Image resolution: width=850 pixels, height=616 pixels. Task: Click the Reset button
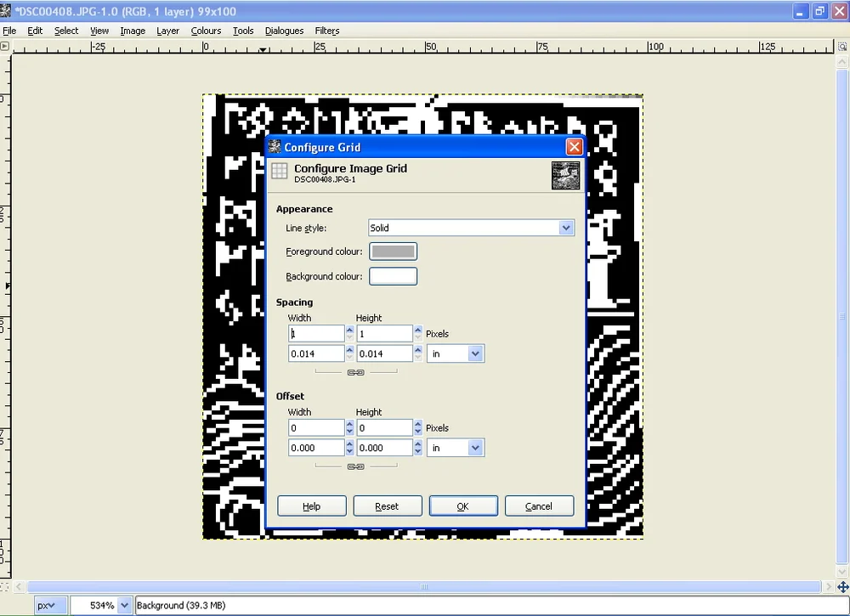pos(388,506)
